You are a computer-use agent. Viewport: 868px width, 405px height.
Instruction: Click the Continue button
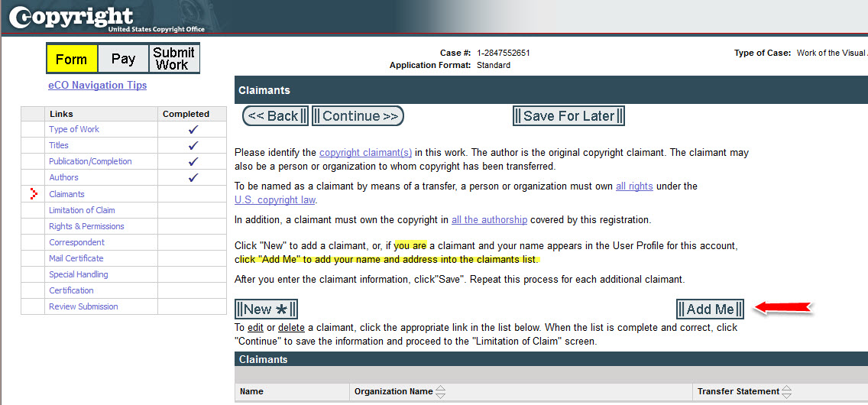pos(358,116)
